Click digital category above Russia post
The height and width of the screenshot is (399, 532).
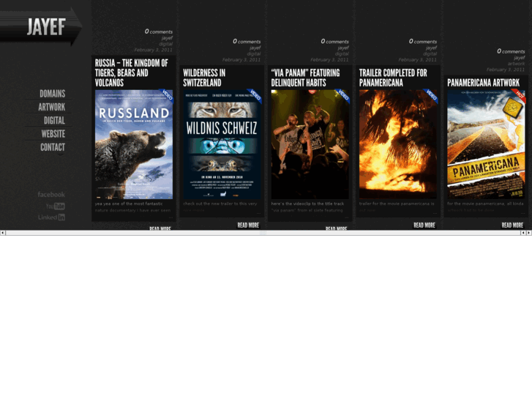[x=165, y=44]
